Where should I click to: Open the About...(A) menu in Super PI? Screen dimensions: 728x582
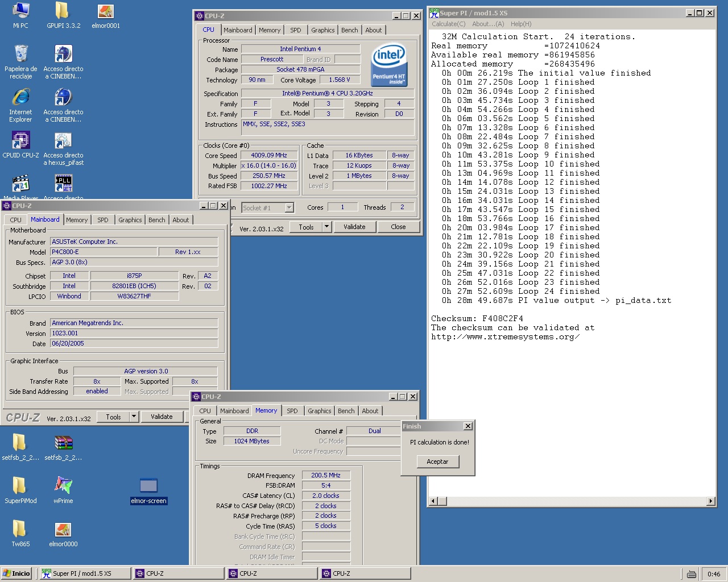coord(488,24)
